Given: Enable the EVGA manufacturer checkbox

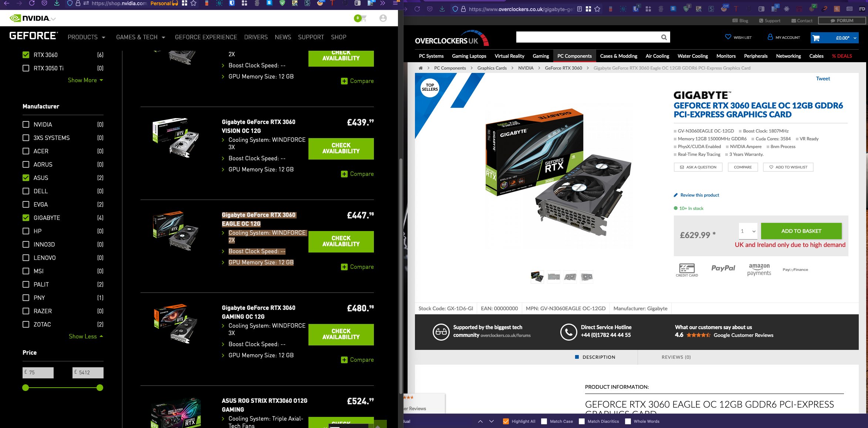Looking at the screenshot, I should click(x=26, y=204).
